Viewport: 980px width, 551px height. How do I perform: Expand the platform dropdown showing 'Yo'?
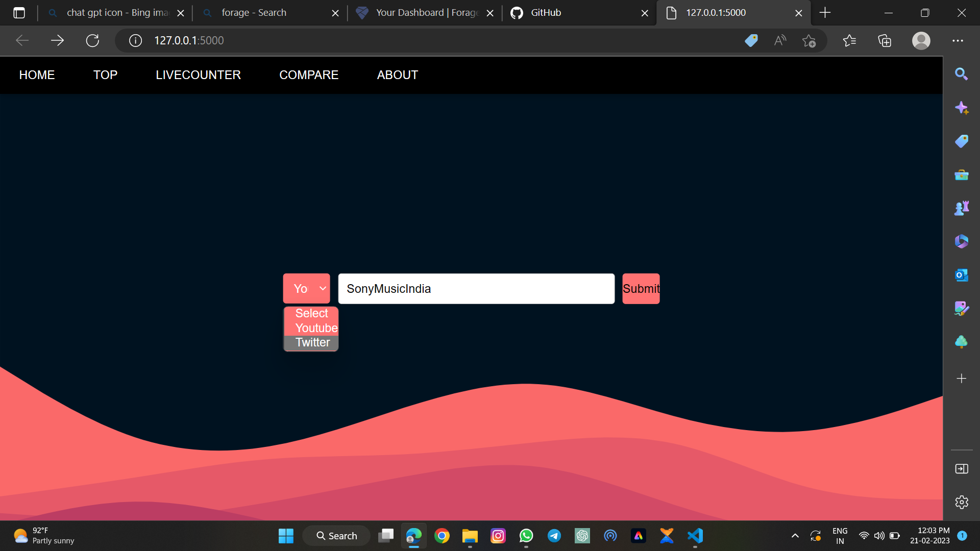pyautogui.click(x=307, y=289)
